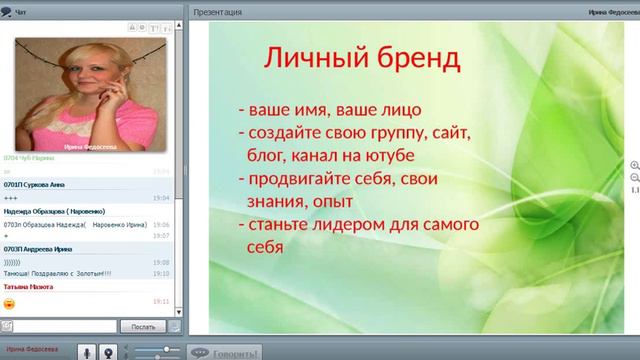The width and height of the screenshot is (640, 360).
Task: Click into the chat message input field
Action: click(x=65, y=327)
